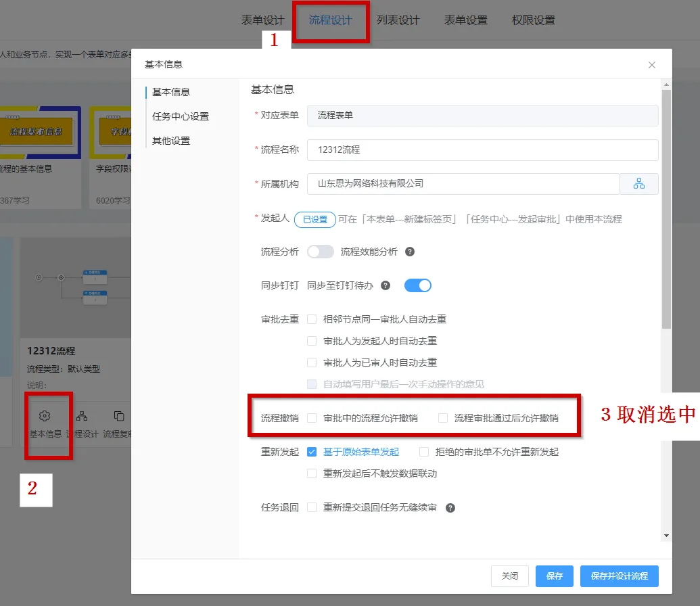
Task: Click help icon next to 重新提交退回任务无缝续审
Action: (x=450, y=508)
